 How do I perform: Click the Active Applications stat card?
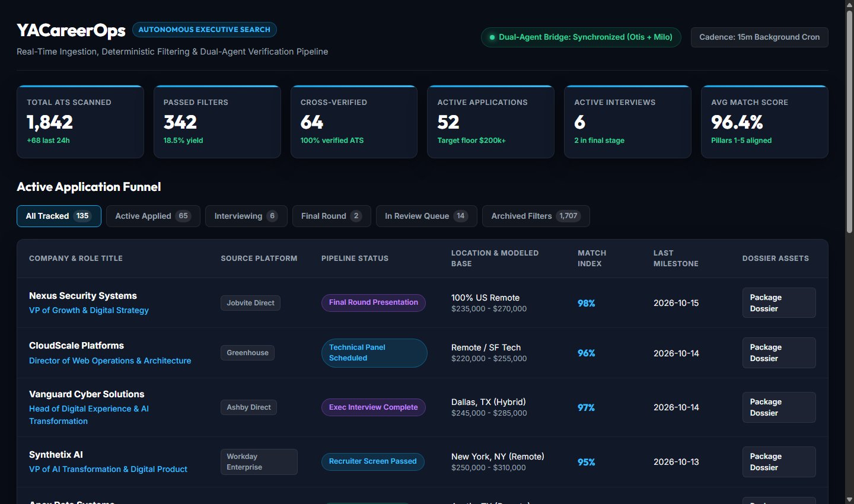pos(490,122)
